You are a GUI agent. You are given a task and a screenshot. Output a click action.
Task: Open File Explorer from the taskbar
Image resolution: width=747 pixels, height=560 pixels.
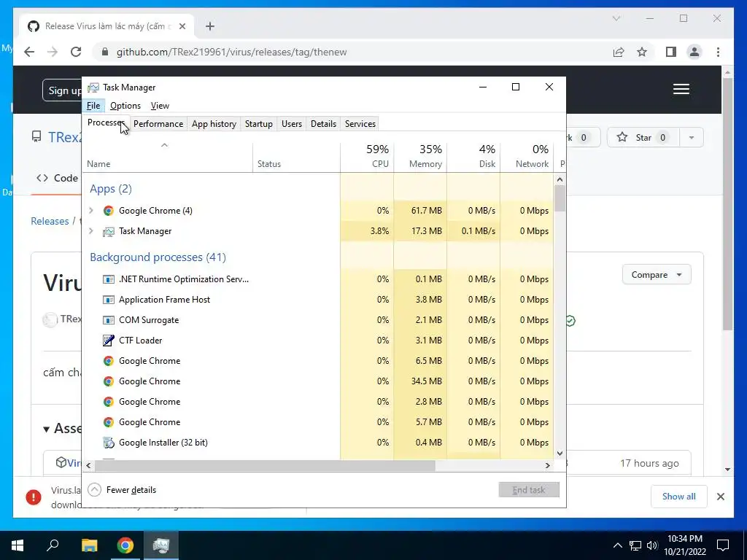click(89, 545)
